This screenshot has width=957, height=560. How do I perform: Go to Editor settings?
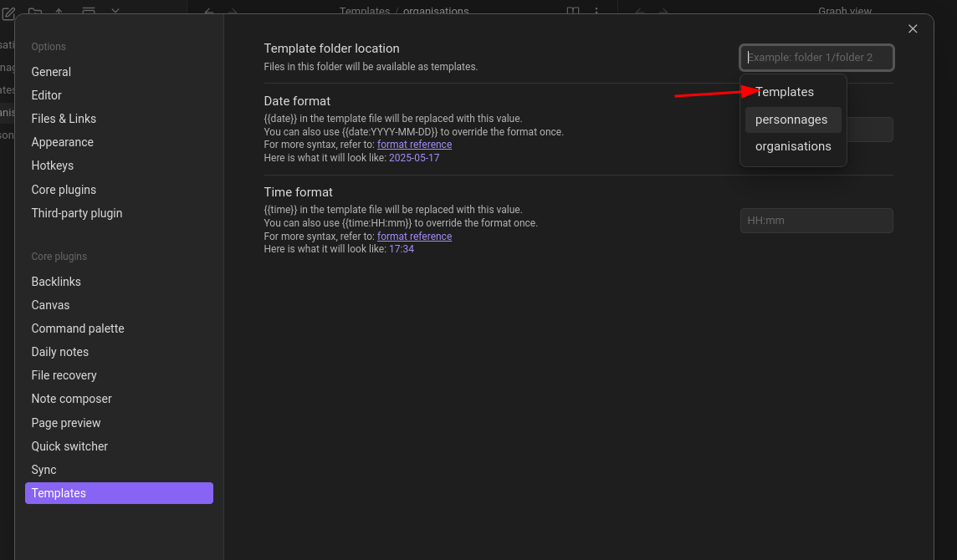click(x=47, y=95)
